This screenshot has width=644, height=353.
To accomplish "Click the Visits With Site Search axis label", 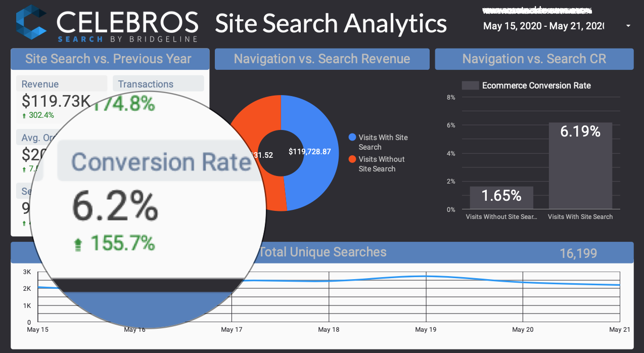I will pos(580,216).
